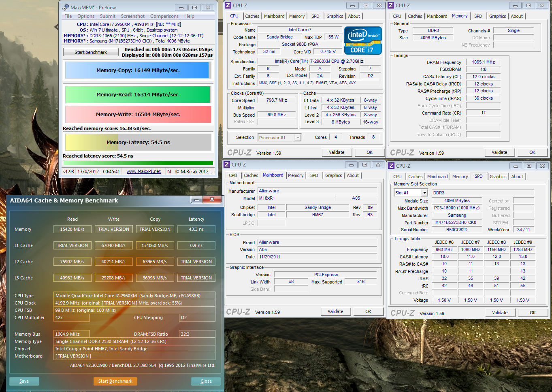Click the green progress bar in MaxxMEM
The height and width of the screenshot is (392, 552).
tap(138, 163)
